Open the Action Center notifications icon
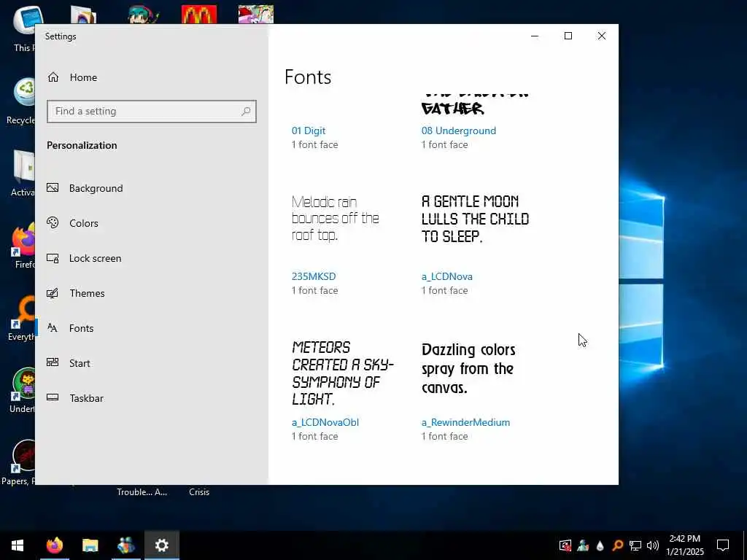Image resolution: width=747 pixels, height=560 pixels. [x=723, y=545]
